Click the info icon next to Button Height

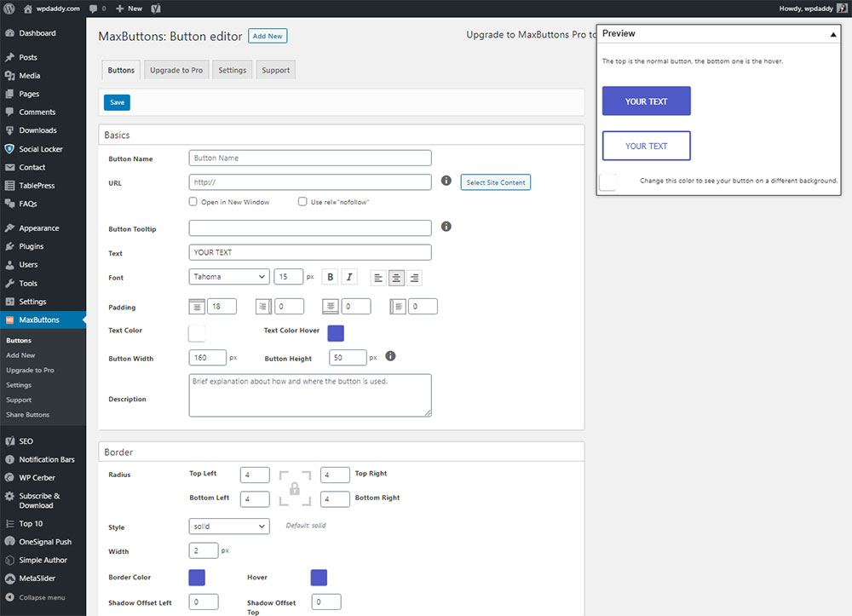[390, 356]
